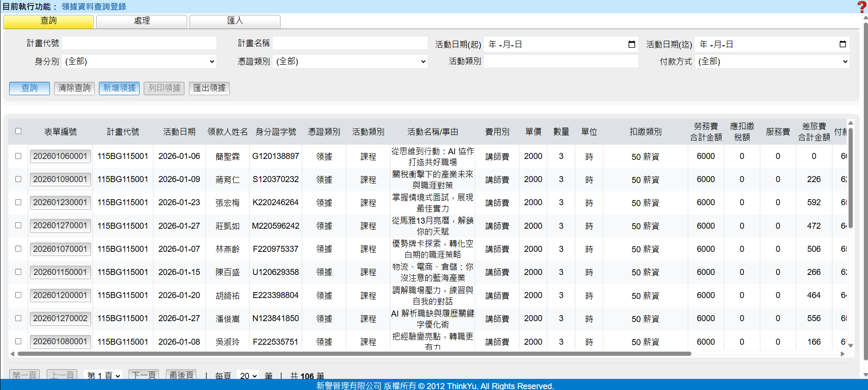Check the row for 202601150001
The height and width of the screenshot is (390, 868).
pyautogui.click(x=18, y=272)
